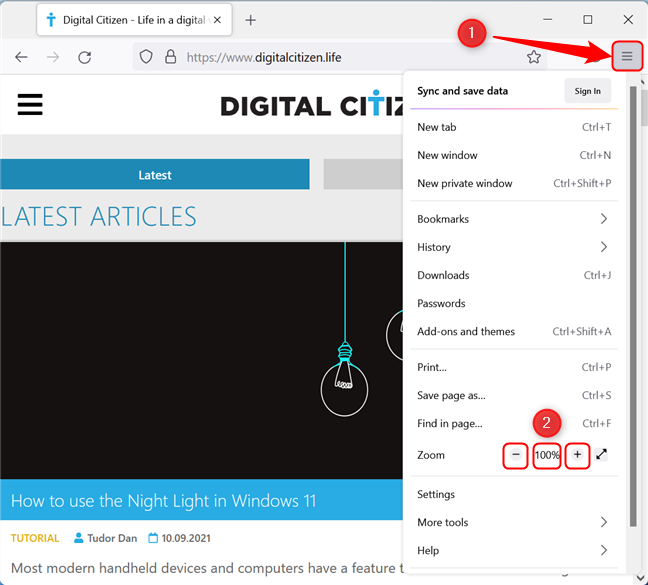Viewport: 648px width, 585px height.
Task: Click the Sign In button
Action: pos(587,91)
